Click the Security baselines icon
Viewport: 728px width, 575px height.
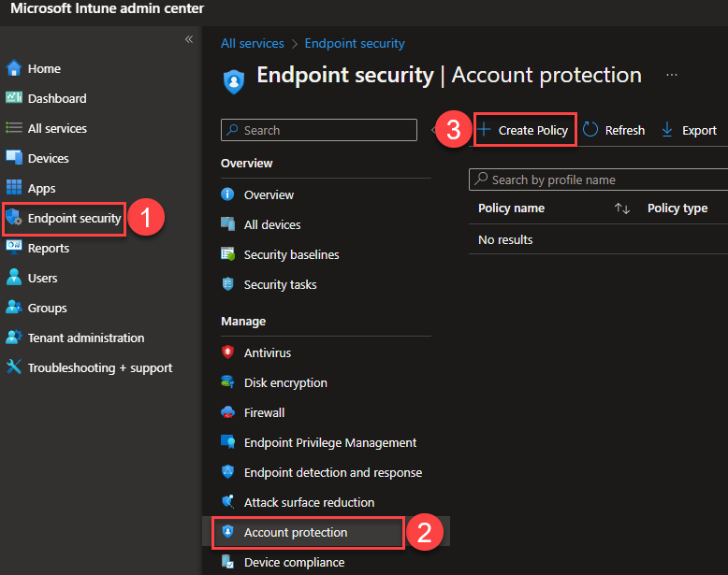point(227,254)
